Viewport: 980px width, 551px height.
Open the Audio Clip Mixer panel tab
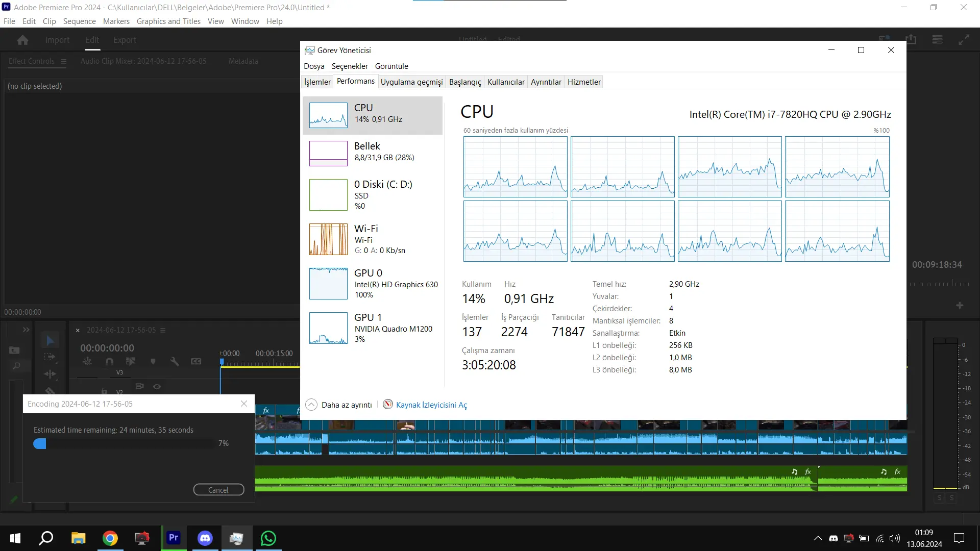(143, 61)
